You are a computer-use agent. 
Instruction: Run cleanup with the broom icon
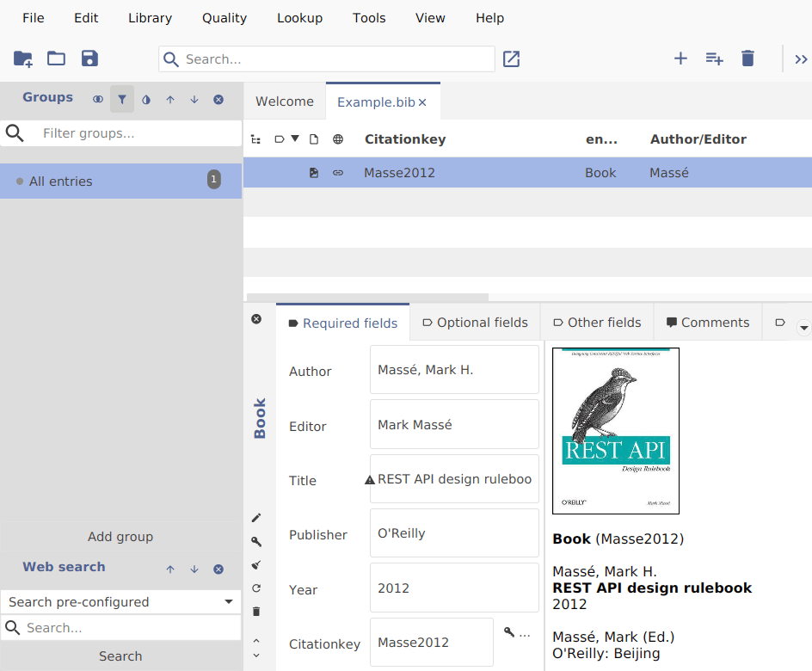point(255,564)
